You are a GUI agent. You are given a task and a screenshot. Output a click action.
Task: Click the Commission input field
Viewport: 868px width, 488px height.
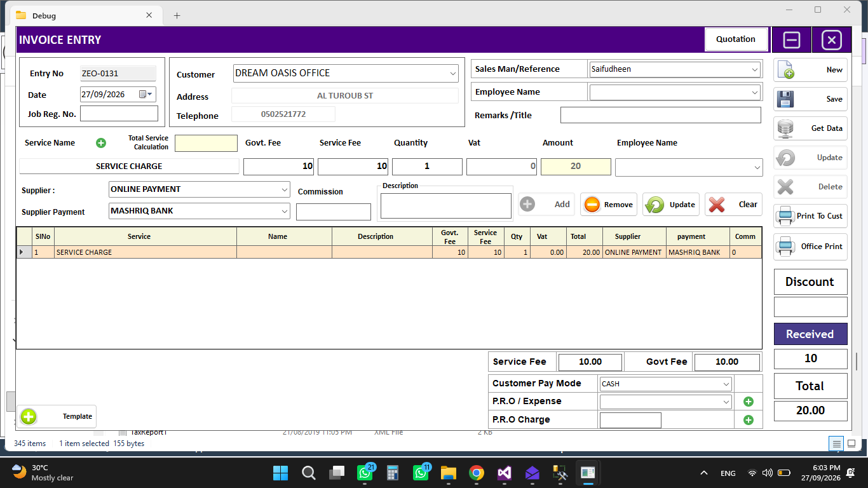[x=334, y=212]
